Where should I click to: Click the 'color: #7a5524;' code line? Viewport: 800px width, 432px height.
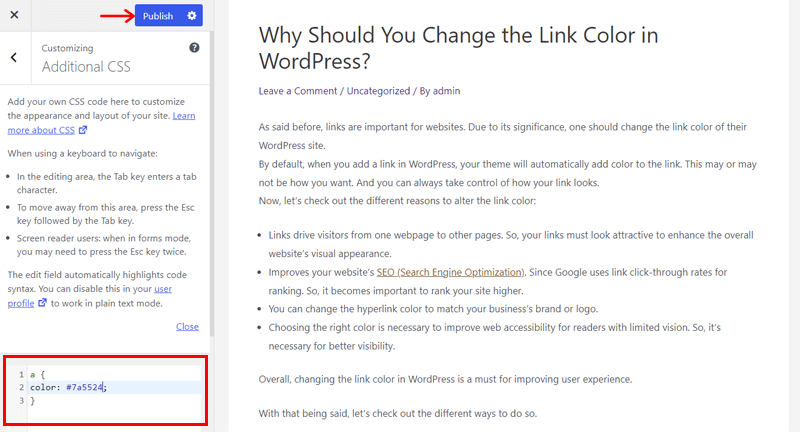68,388
